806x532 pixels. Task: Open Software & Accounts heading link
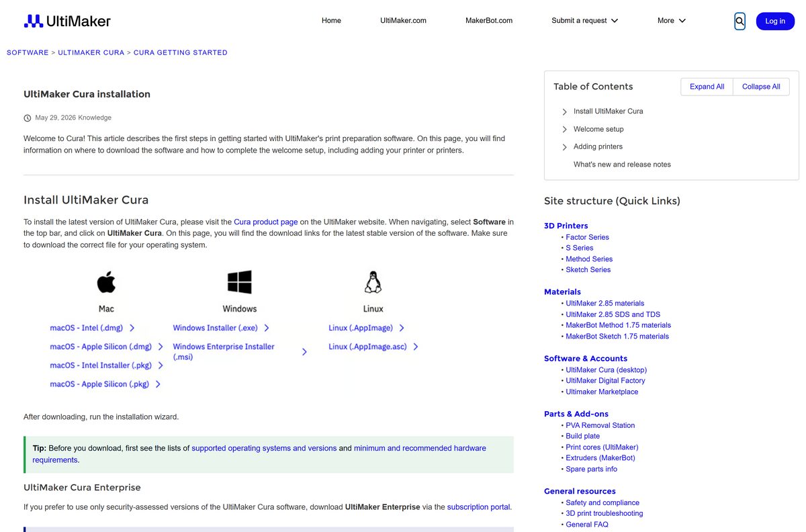(586, 358)
